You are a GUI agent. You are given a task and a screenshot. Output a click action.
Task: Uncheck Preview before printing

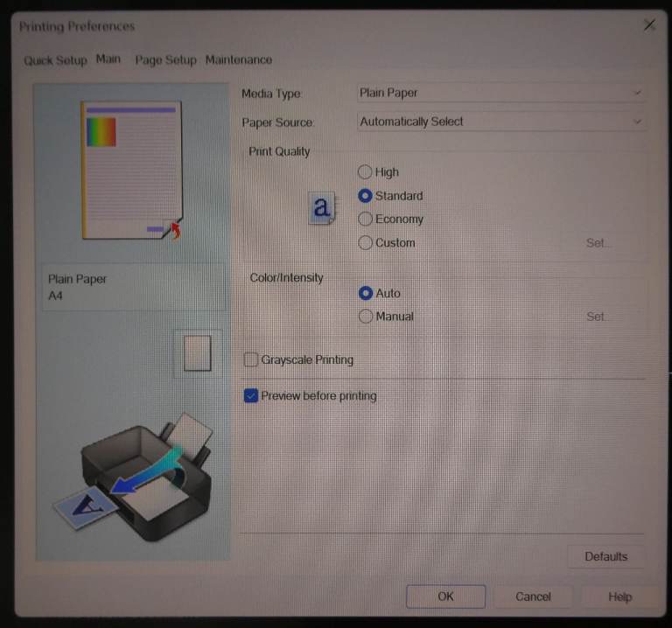pyautogui.click(x=251, y=396)
